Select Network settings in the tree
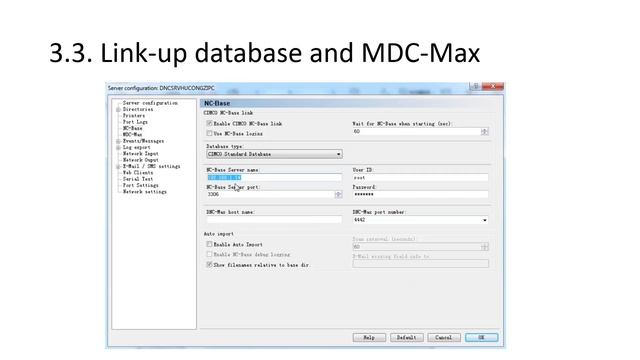This screenshot has height=360, width=640. 144,191
